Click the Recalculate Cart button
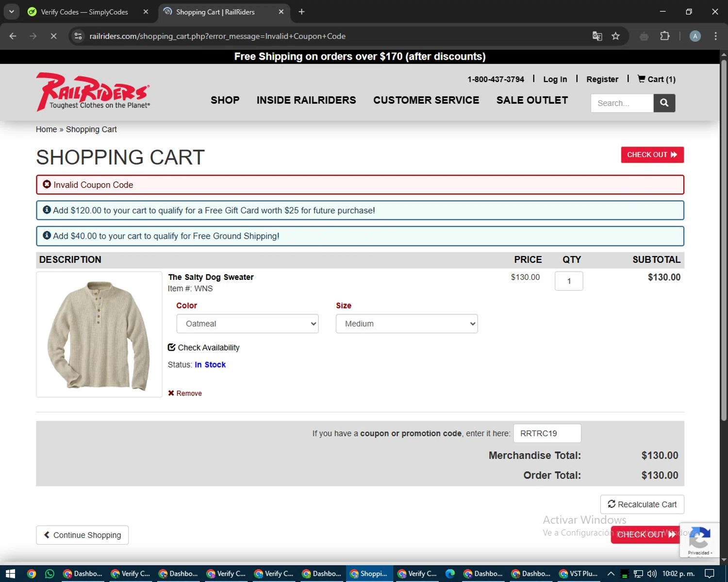The width and height of the screenshot is (728, 582). pos(642,504)
